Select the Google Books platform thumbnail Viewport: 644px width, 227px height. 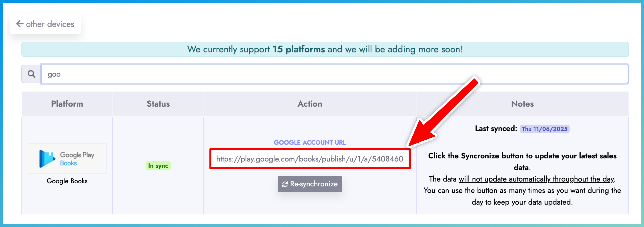[67, 159]
